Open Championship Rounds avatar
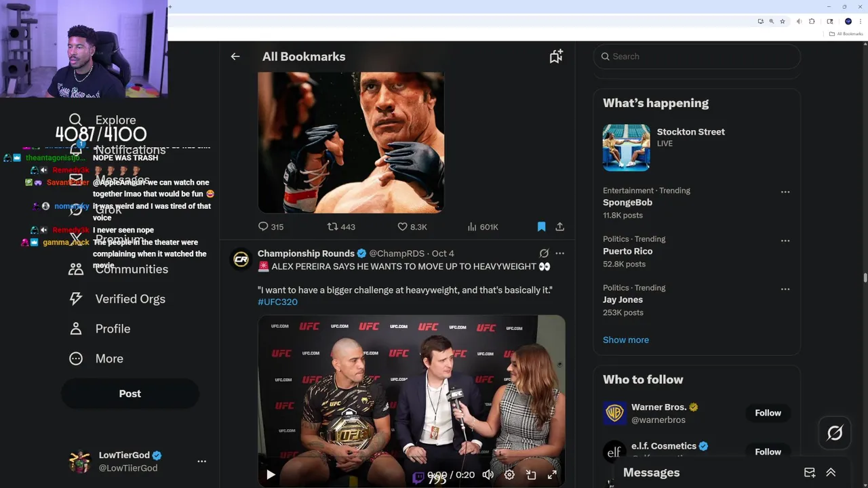This screenshot has height=488, width=868. point(241,259)
